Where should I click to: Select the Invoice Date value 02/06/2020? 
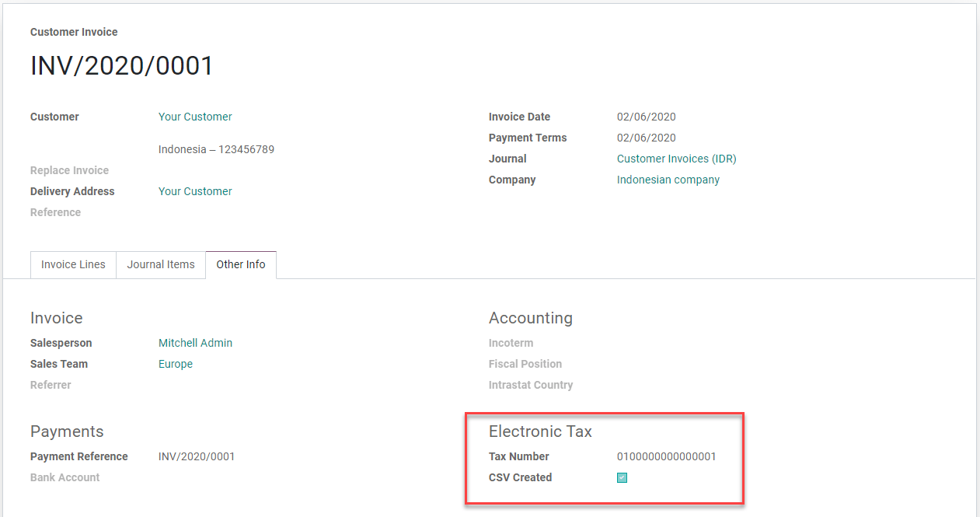click(646, 117)
